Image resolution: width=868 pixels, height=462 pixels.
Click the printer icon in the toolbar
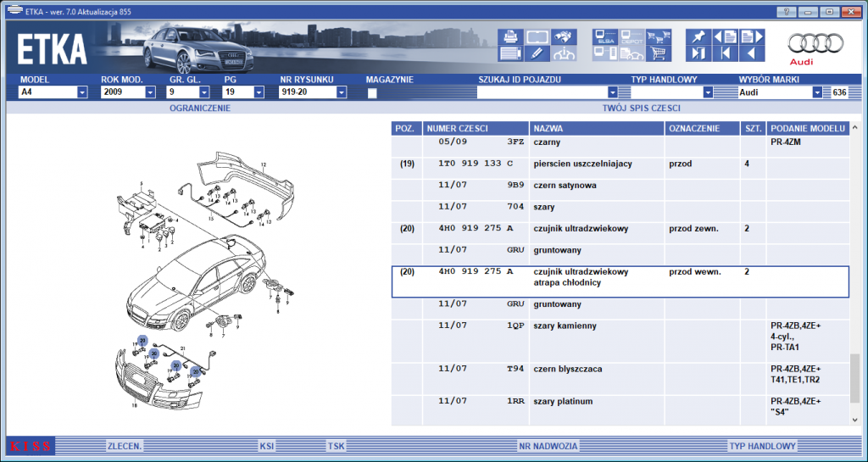tap(509, 37)
